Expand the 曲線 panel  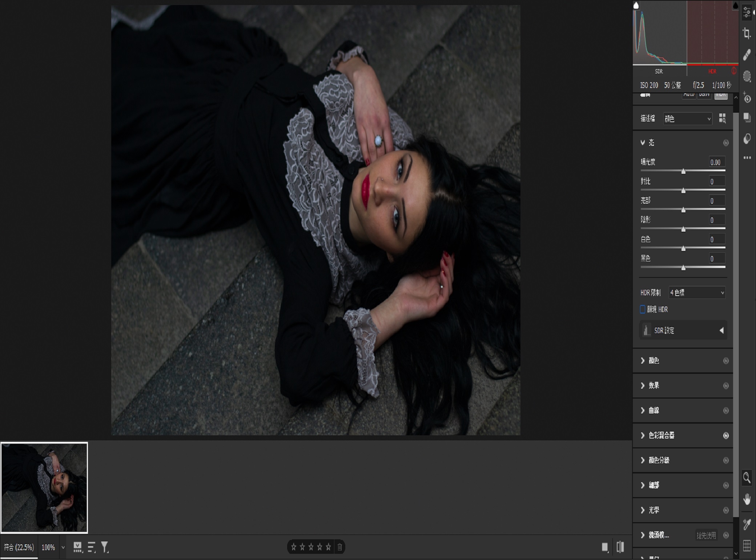coord(654,411)
